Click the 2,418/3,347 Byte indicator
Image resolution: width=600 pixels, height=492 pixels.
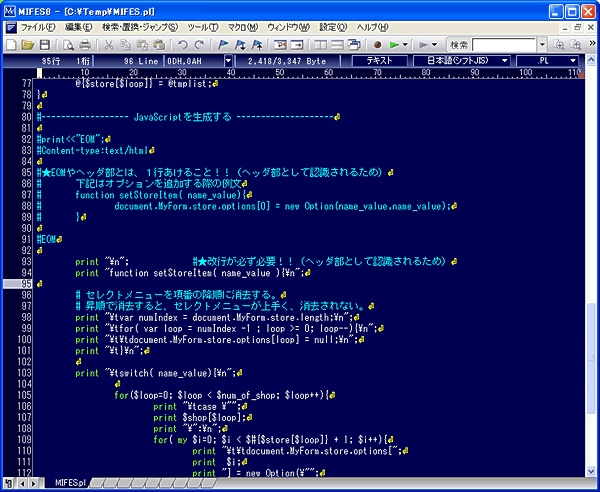click(x=287, y=61)
